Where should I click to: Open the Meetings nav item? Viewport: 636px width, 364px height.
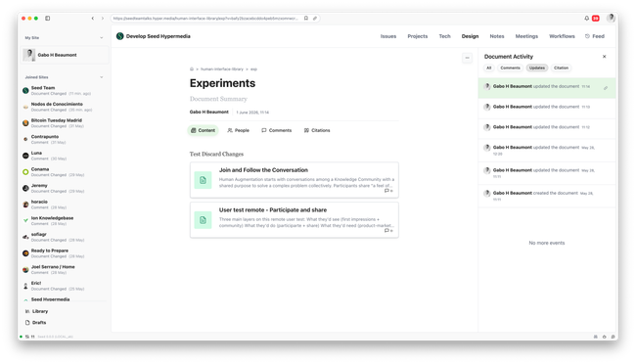tap(526, 36)
